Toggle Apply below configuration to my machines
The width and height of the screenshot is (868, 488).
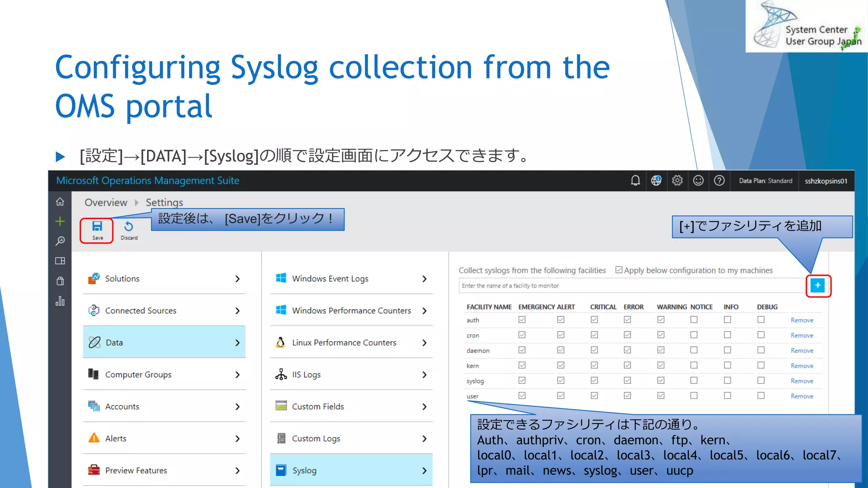tap(619, 270)
